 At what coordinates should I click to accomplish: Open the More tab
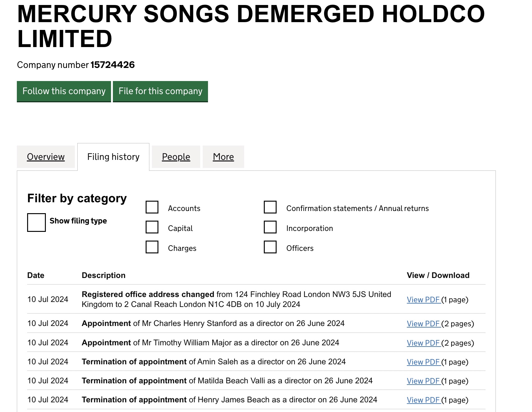pos(223,157)
